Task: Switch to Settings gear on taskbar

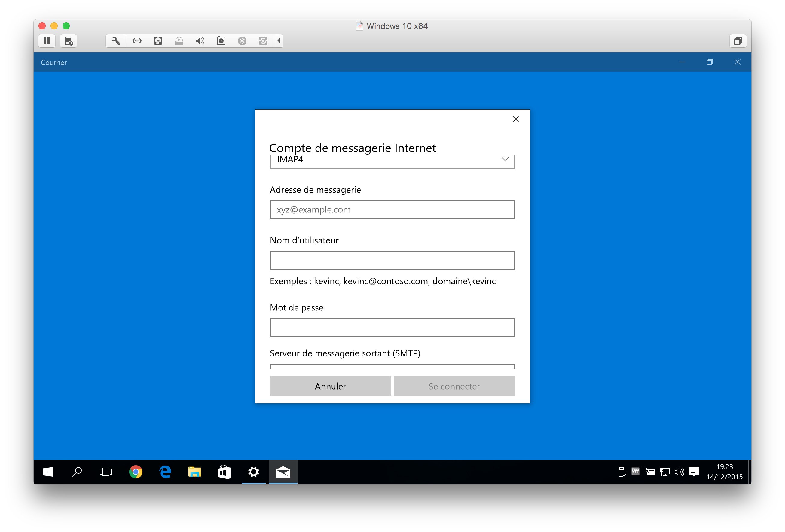Action: click(x=253, y=472)
